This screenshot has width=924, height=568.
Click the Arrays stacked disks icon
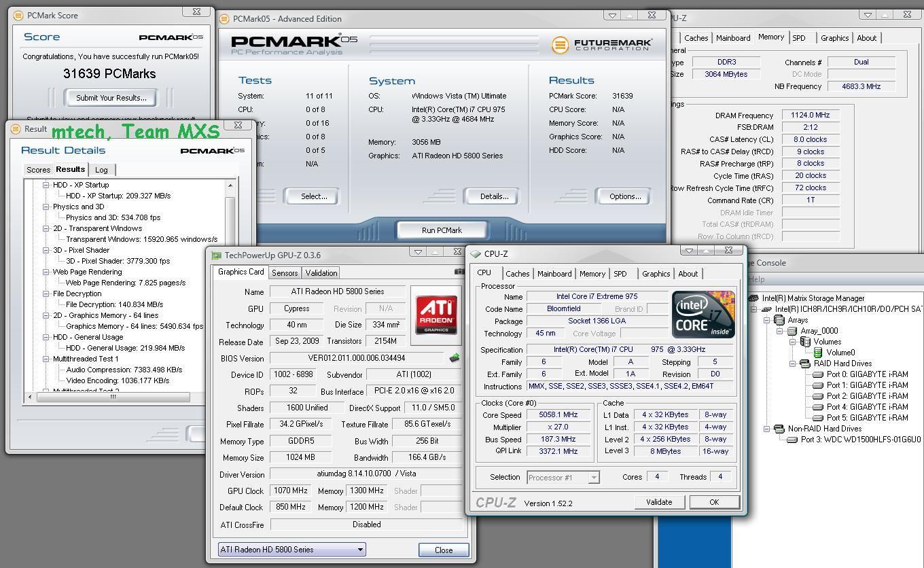point(779,320)
